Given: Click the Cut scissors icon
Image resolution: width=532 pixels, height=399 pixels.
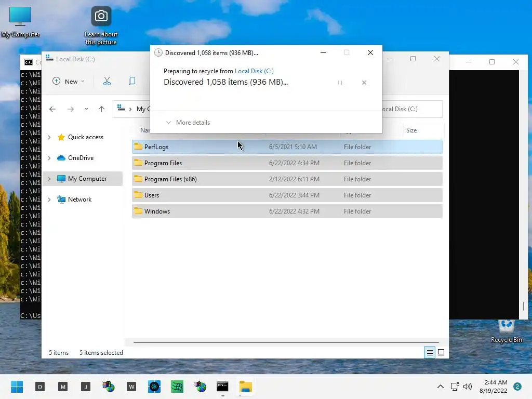Looking at the screenshot, I should click(107, 81).
